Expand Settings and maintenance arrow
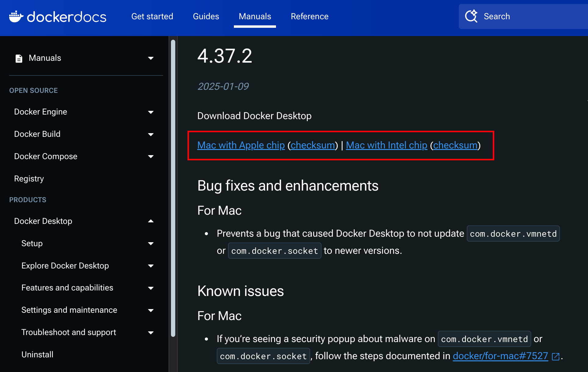 click(151, 310)
